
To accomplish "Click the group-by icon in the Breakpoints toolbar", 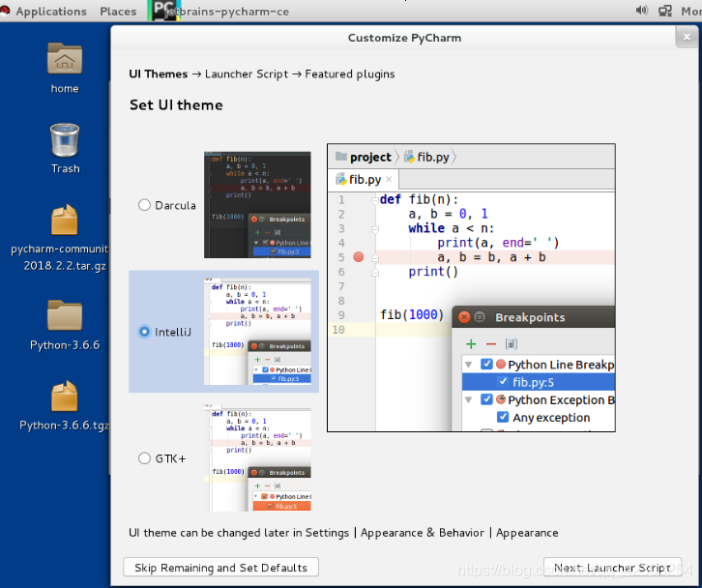I will [511, 344].
